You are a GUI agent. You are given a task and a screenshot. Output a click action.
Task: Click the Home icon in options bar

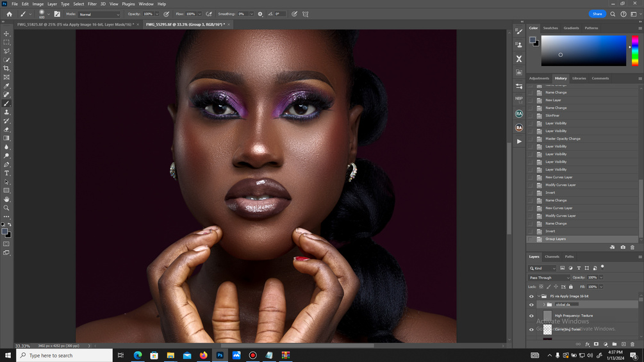tap(9, 14)
